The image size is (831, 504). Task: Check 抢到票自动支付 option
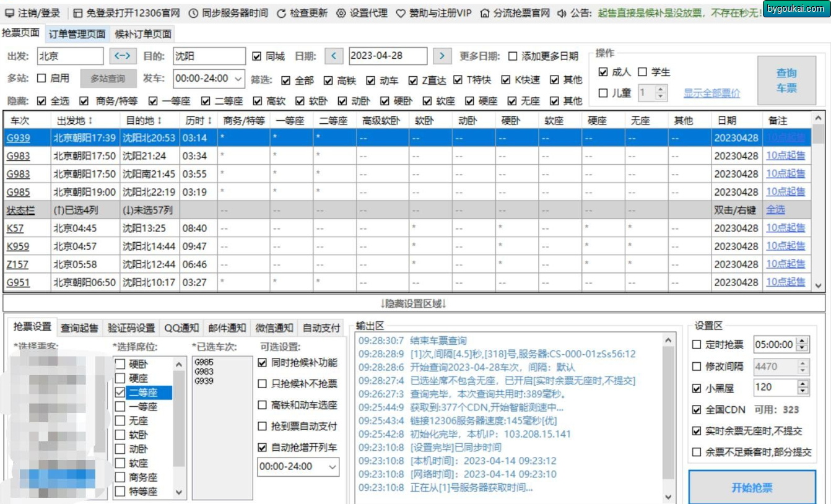263,426
